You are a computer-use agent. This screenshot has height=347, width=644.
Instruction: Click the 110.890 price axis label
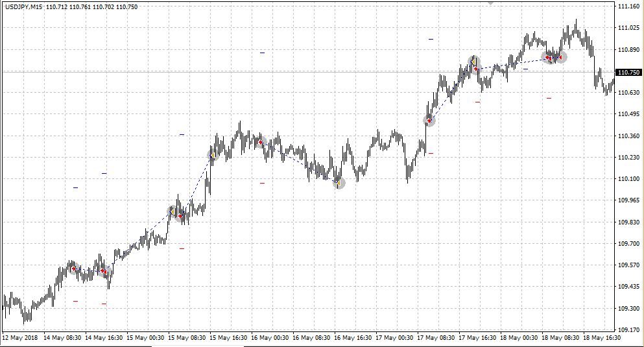pyautogui.click(x=628, y=50)
